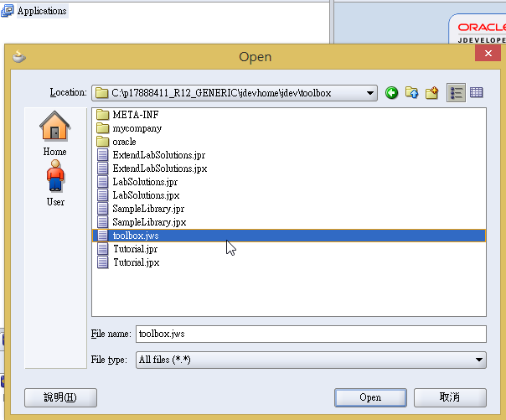Click the mycompany folder icon

click(102, 127)
